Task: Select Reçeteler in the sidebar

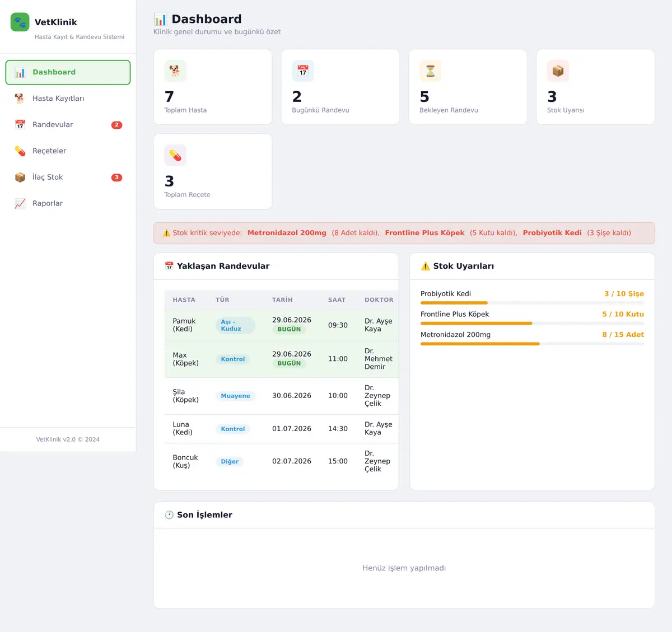Action: (x=68, y=151)
